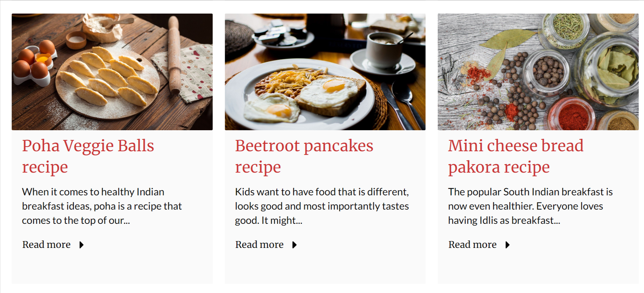
Task: Click Read more under Beetroot pancakes recipe
Action: pos(259,245)
